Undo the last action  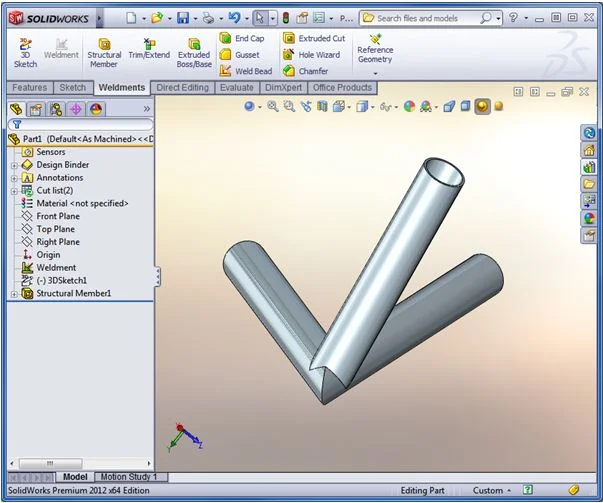(234, 18)
